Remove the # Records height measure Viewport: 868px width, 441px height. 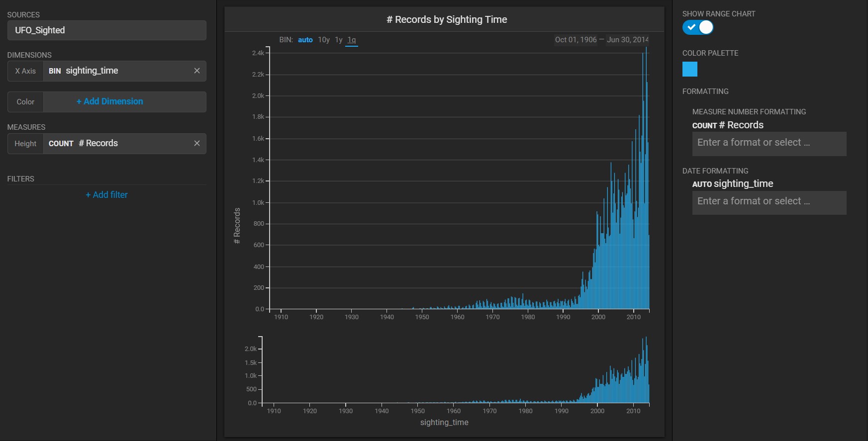(x=197, y=144)
